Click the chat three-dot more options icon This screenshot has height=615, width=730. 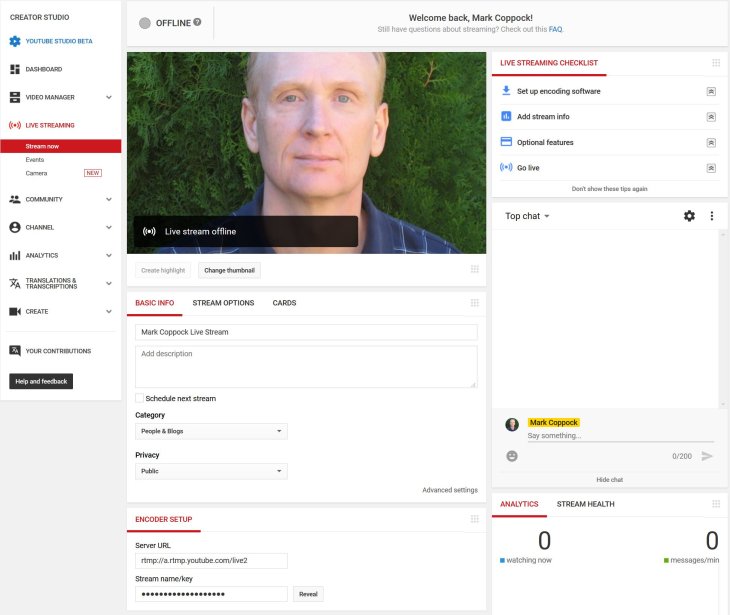click(x=712, y=216)
